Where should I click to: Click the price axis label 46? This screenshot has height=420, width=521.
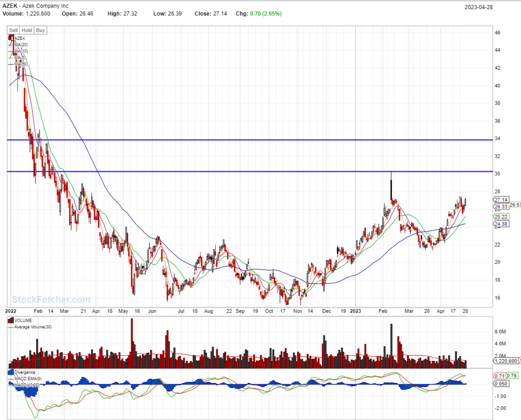click(x=498, y=33)
